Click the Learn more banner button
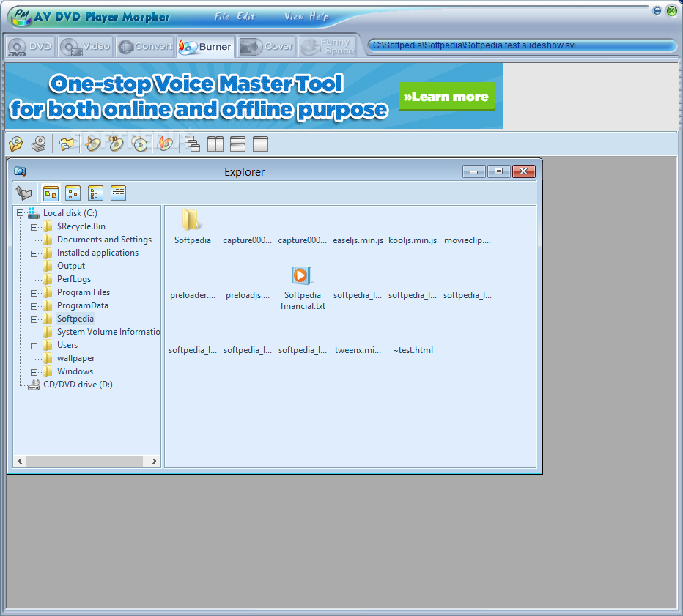The width and height of the screenshot is (683, 616). click(447, 96)
